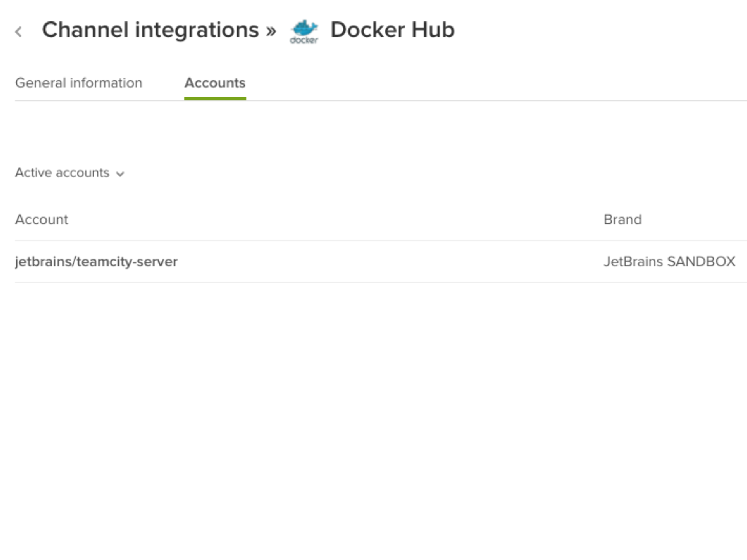Click the Docker Hub page title
The width and height of the screenshot is (747, 560).
click(x=392, y=30)
